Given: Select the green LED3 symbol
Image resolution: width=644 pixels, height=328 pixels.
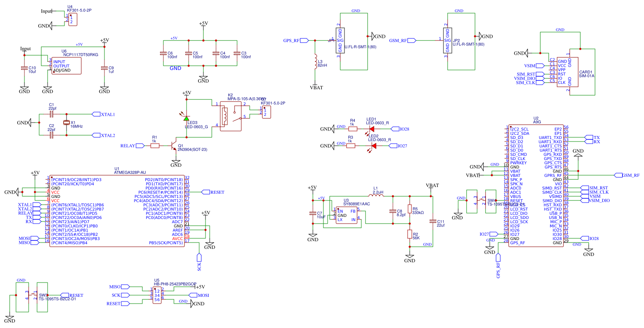Looking at the screenshot, I should coord(187,119).
